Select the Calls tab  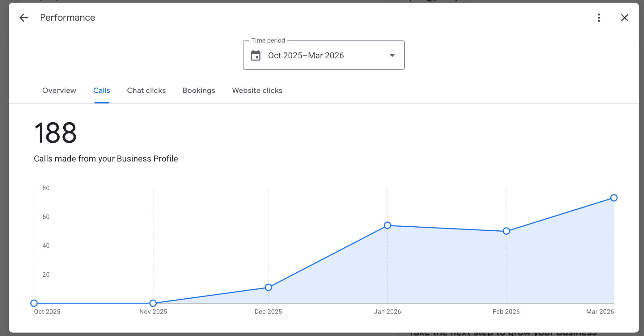[101, 90]
